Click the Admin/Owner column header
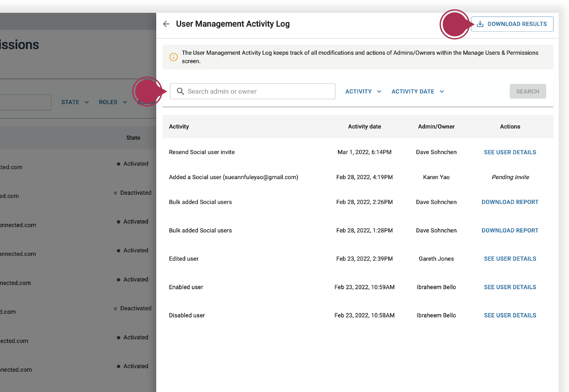569x392 pixels. point(436,127)
